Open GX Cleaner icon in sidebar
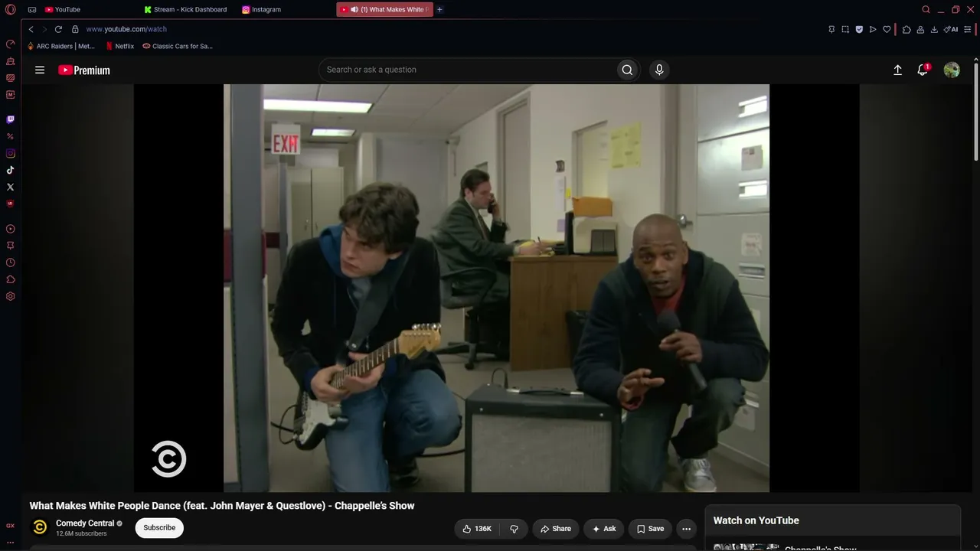 coord(11,60)
